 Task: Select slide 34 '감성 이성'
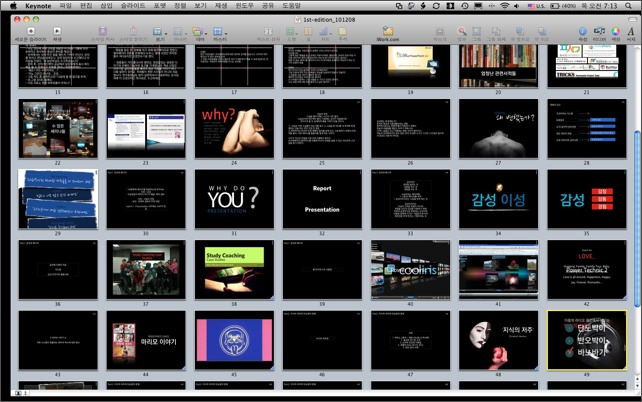498,199
